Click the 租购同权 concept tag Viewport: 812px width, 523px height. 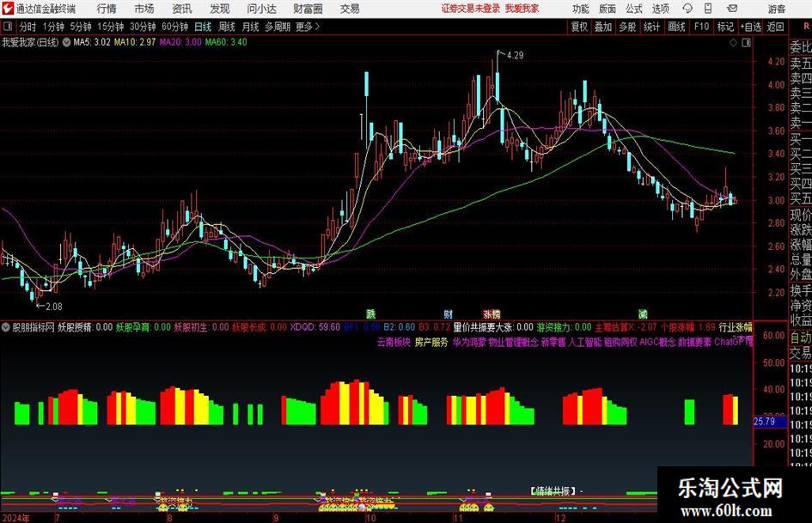tap(620, 343)
